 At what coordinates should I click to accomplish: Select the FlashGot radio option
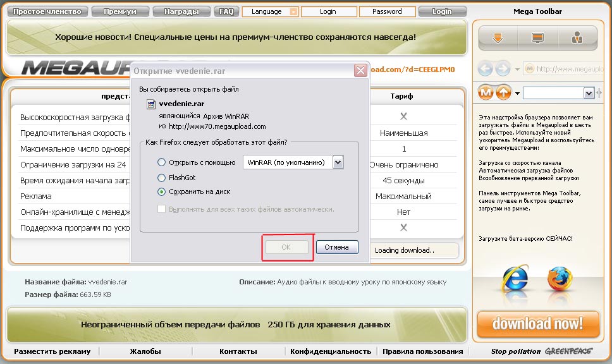[x=161, y=178]
